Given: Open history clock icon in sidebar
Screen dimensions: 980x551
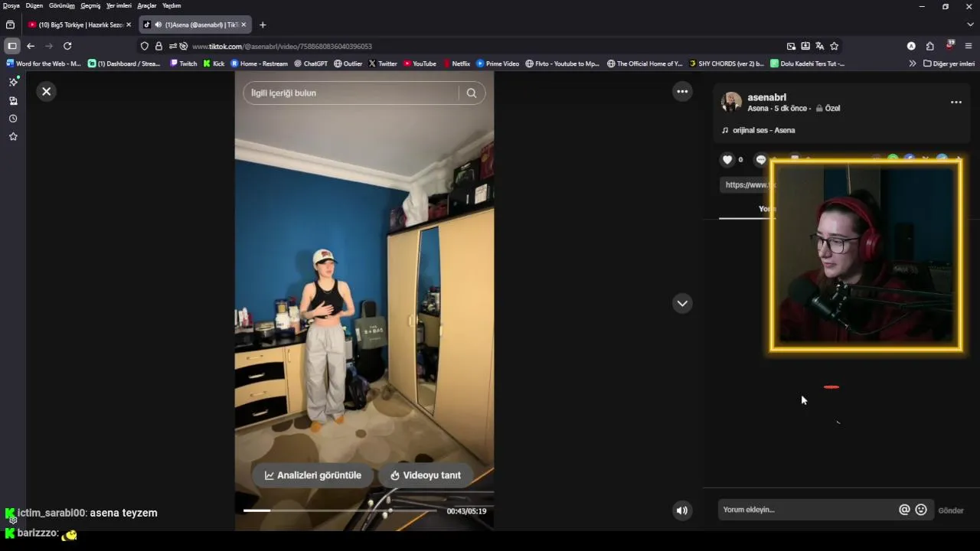Looking at the screenshot, I should point(13,119).
